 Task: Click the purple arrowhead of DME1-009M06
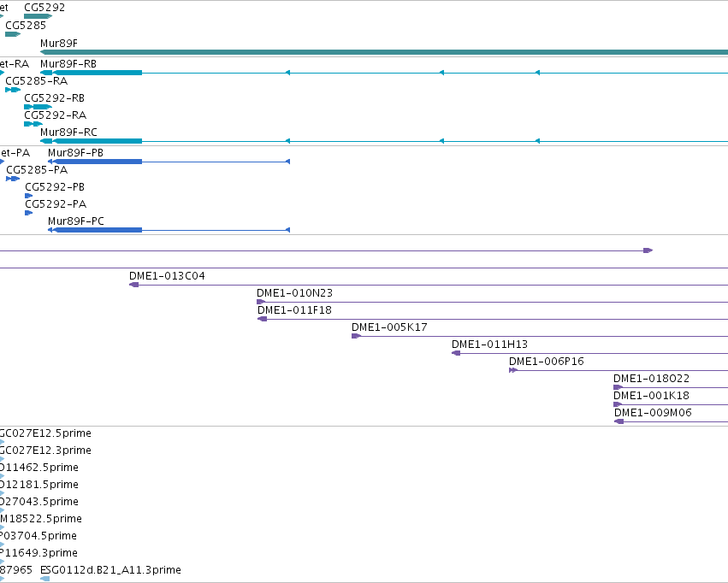619,421
